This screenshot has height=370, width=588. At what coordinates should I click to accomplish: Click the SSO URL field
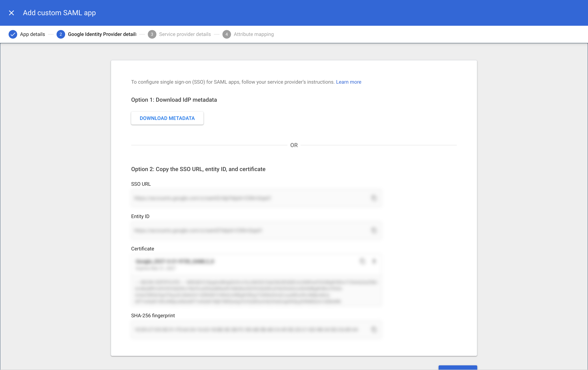256,198
